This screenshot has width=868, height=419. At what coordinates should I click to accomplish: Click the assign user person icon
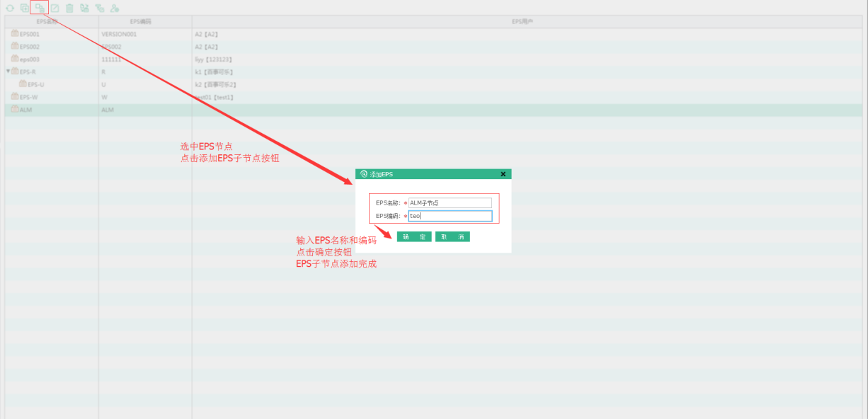114,8
